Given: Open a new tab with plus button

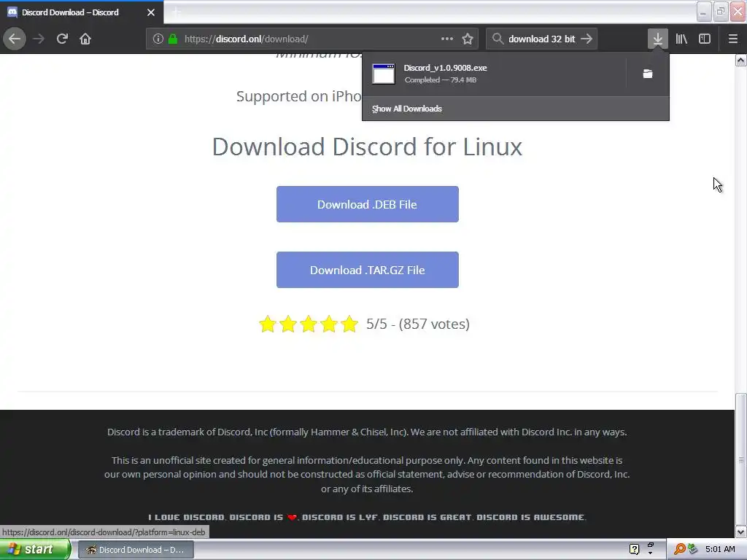Looking at the screenshot, I should pos(176,12).
